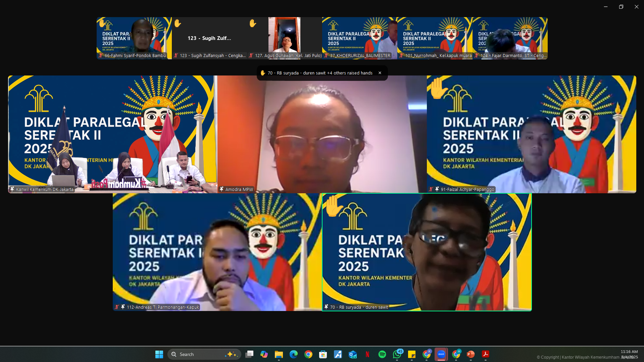Click muted mic icon beside 112-Andreas name
This screenshot has height=362, width=644.
(117, 307)
